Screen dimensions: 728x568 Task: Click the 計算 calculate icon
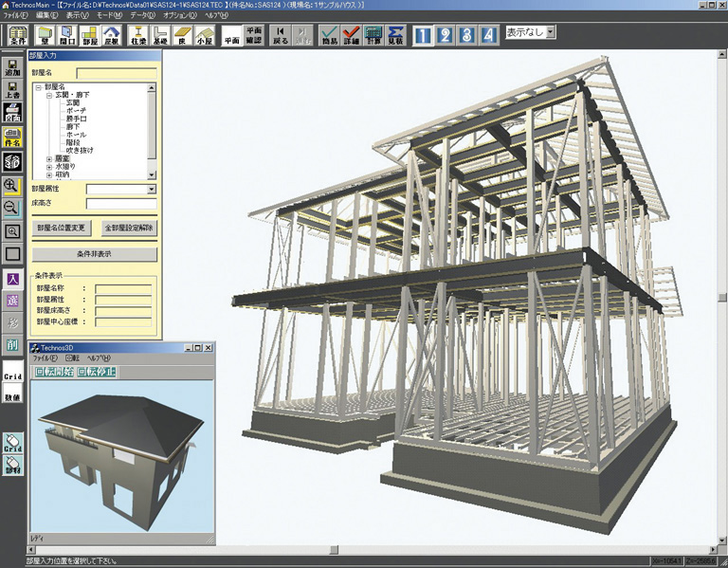pos(374,36)
